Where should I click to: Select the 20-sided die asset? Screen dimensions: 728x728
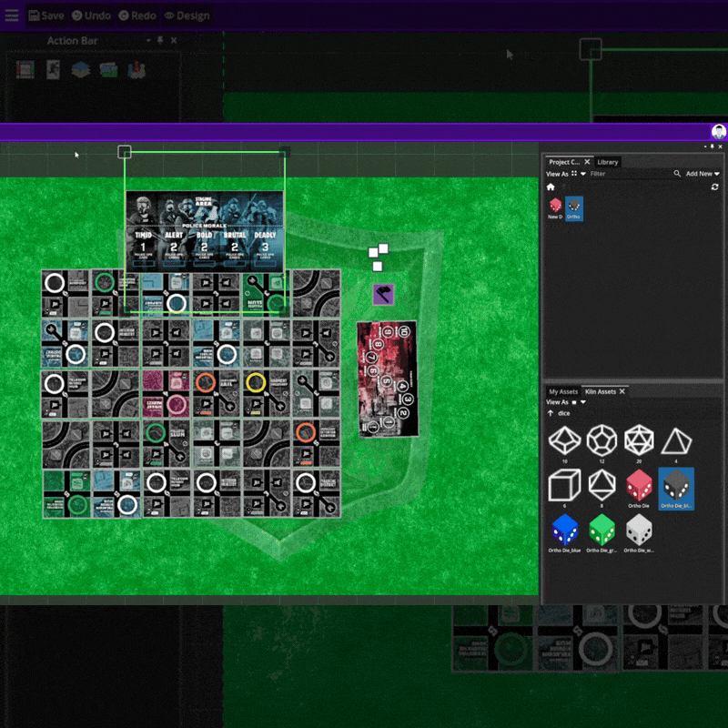coord(639,442)
